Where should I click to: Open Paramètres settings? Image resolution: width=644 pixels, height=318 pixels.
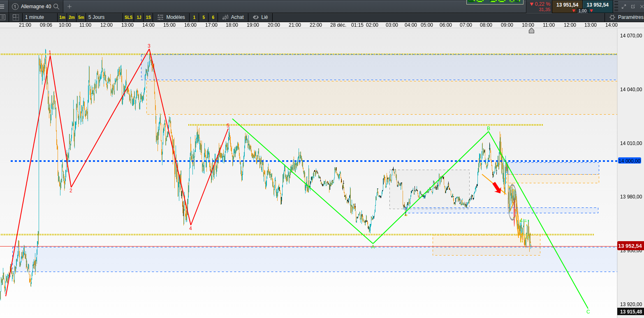pyautogui.click(x=626, y=17)
